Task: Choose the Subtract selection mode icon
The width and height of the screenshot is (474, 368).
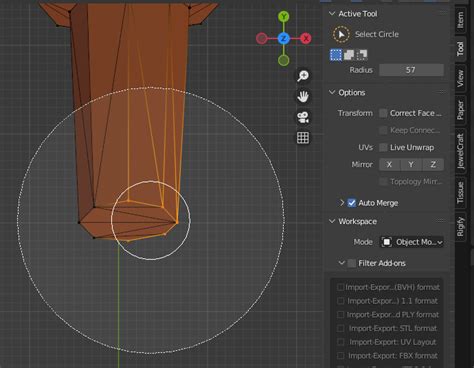Action: 362,55
